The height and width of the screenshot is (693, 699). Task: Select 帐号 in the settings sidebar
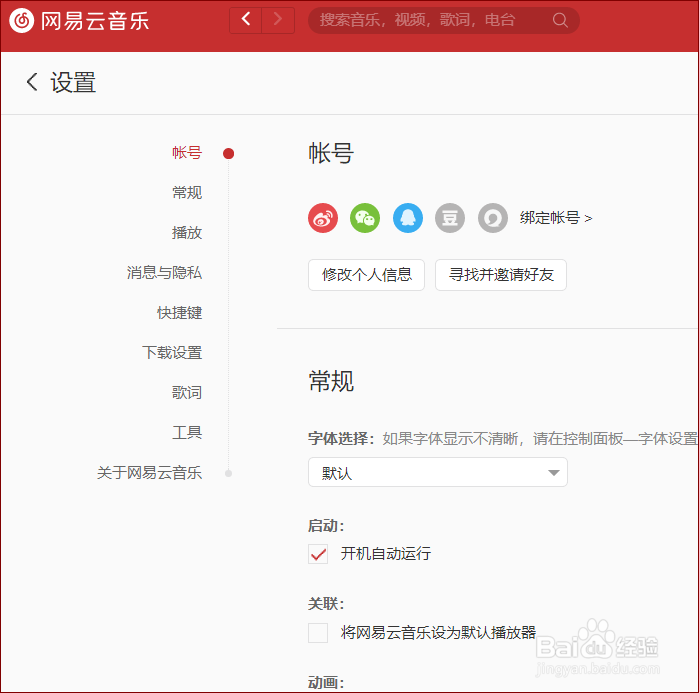(187, 153)
